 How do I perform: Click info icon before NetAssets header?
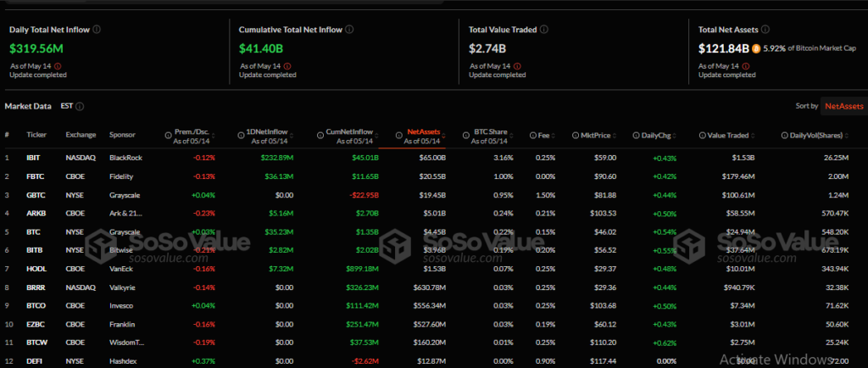point(400,136)
